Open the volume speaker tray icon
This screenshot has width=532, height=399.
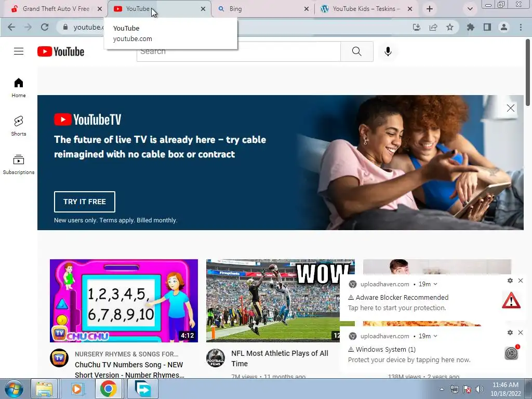point(479,389)
